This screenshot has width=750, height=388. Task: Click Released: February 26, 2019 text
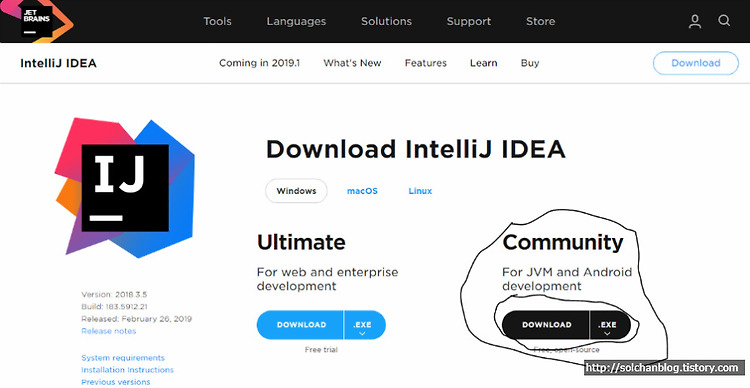[136, 319]
